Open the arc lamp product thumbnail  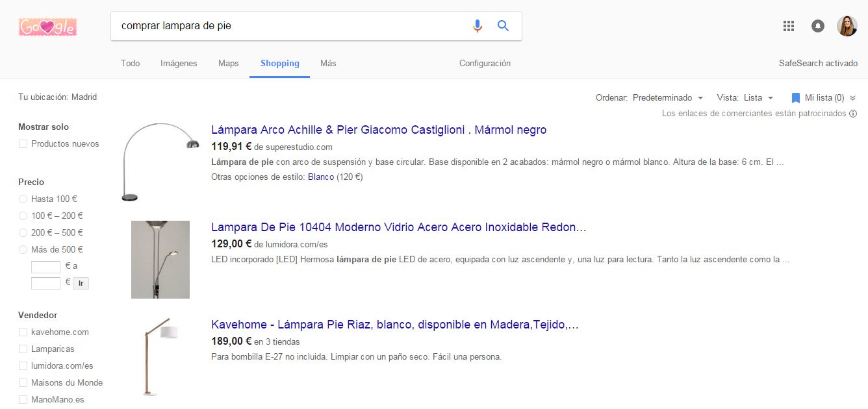tap(160, 162)
